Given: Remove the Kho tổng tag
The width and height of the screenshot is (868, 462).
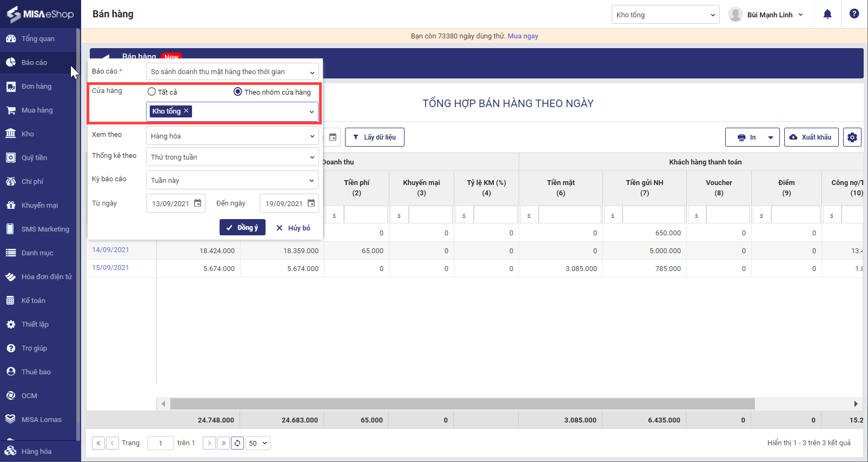Looking at the screenshot, I should (186, 111).
